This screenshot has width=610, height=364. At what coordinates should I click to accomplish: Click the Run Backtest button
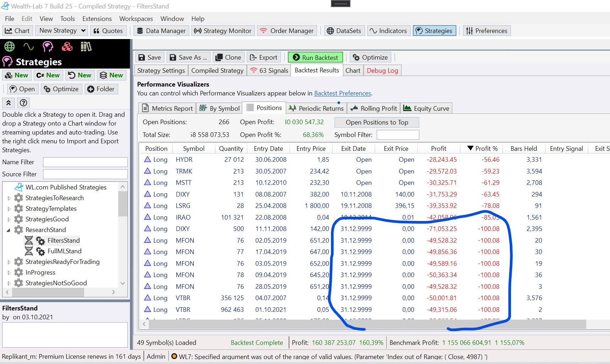(316, 57)
